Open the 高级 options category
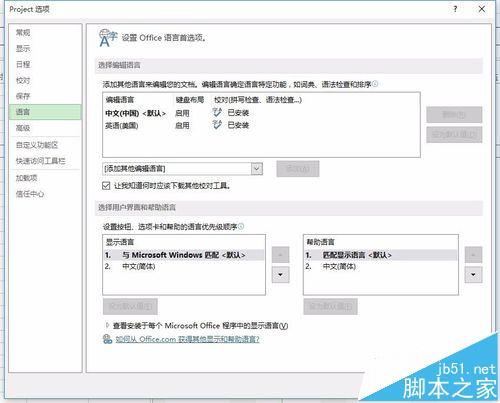This screenshot has width=500, height=403. pos(23,128)
